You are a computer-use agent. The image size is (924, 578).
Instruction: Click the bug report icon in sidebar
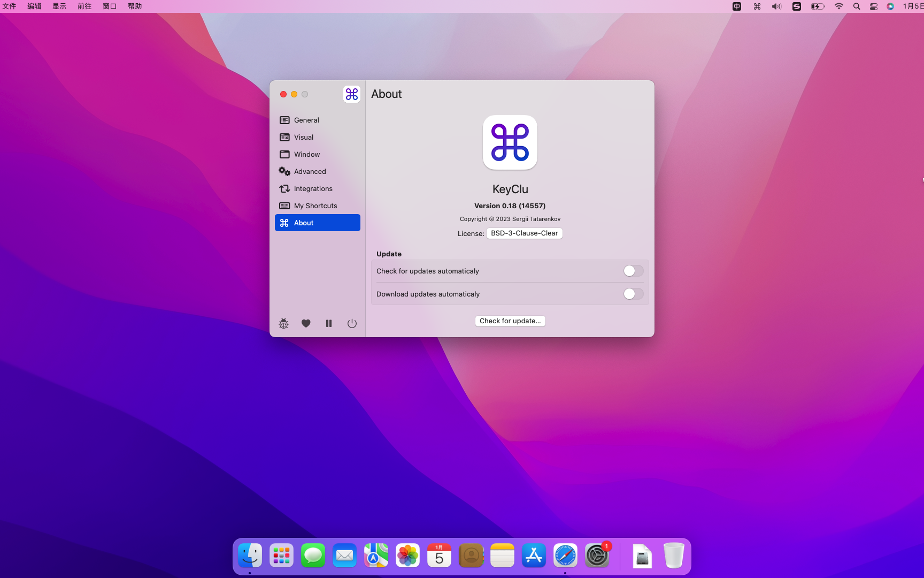coord(283,323)
